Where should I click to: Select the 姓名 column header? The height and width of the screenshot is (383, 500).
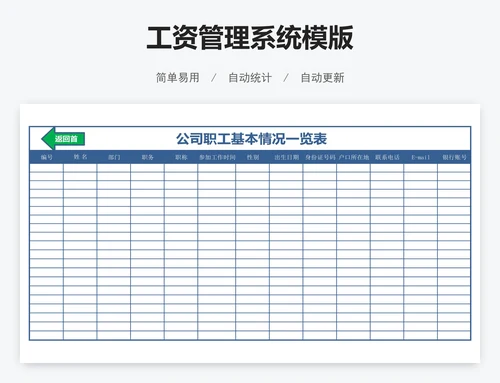[x=80, y=157]
